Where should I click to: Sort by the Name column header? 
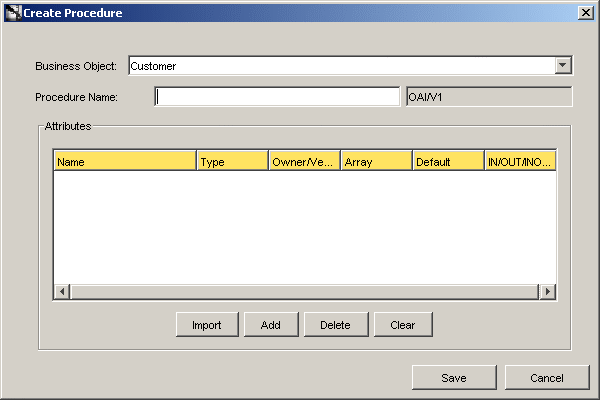125,161
